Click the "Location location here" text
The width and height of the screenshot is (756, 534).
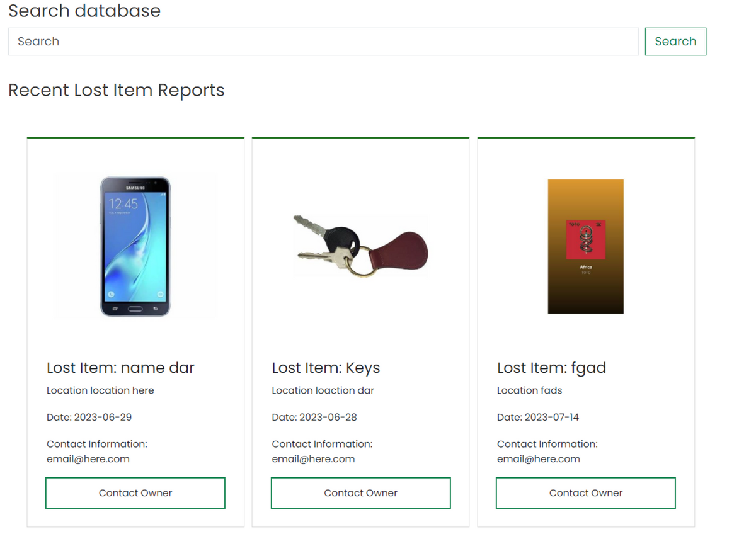[x=100, y=390]
